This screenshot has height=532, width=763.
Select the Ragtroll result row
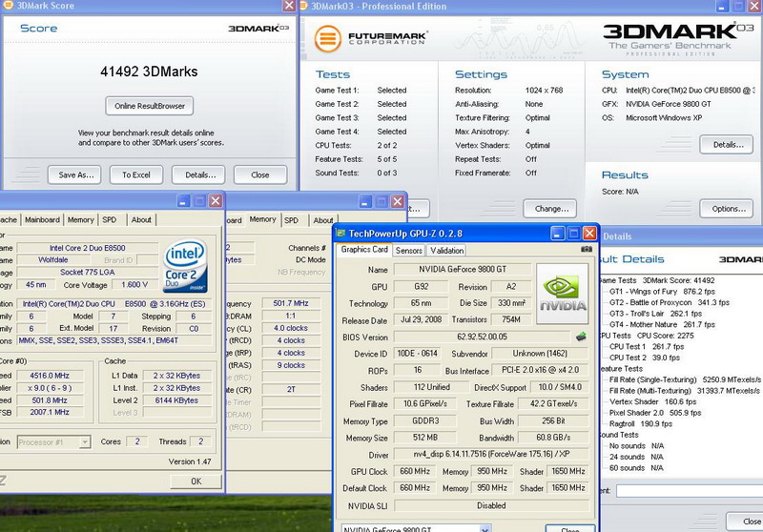click(x=641, y=423)
